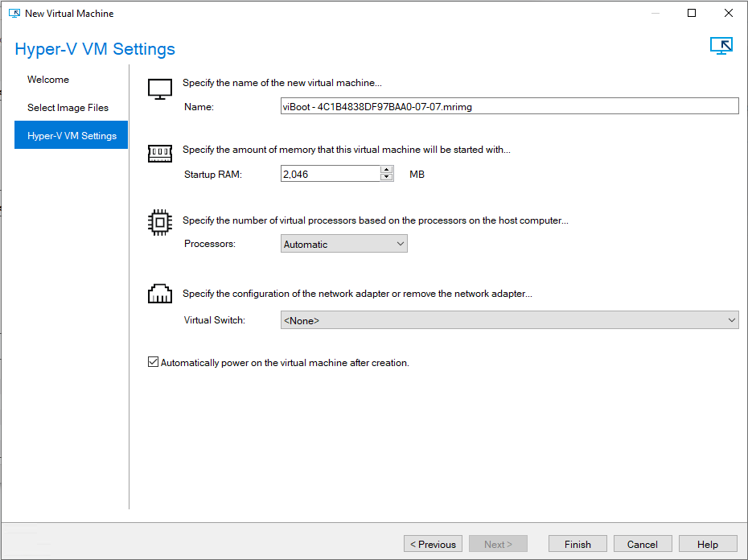
Task: Open Help for the wizard
Action: (708, 544)
